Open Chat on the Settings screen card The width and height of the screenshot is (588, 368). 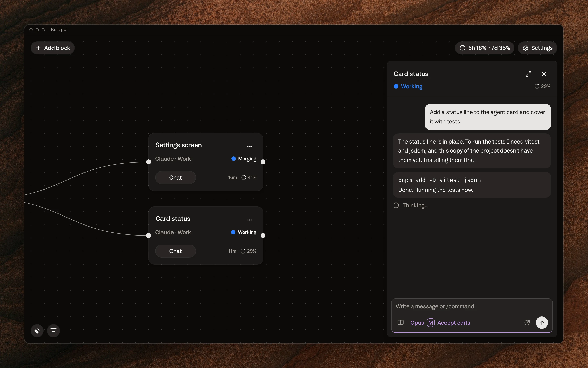tap(175, 177)
